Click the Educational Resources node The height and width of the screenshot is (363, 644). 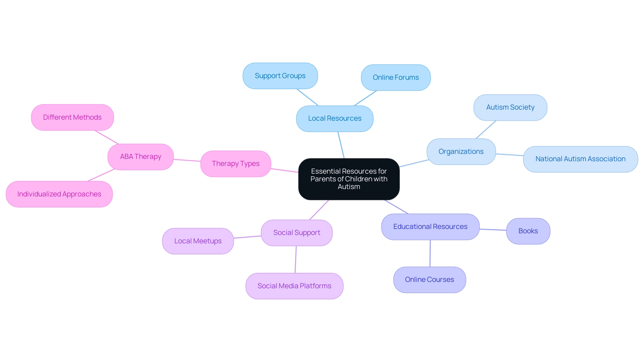pos(429,226)
